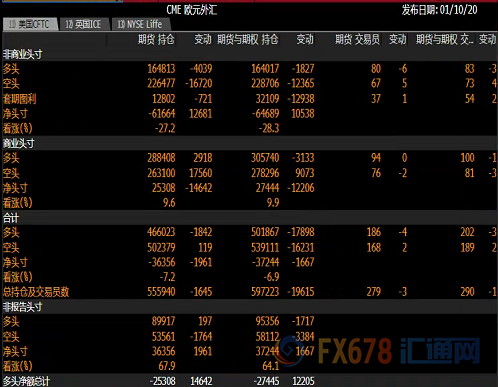Click the value 539111
Screen dimensions: 498x387
[265, 247]
